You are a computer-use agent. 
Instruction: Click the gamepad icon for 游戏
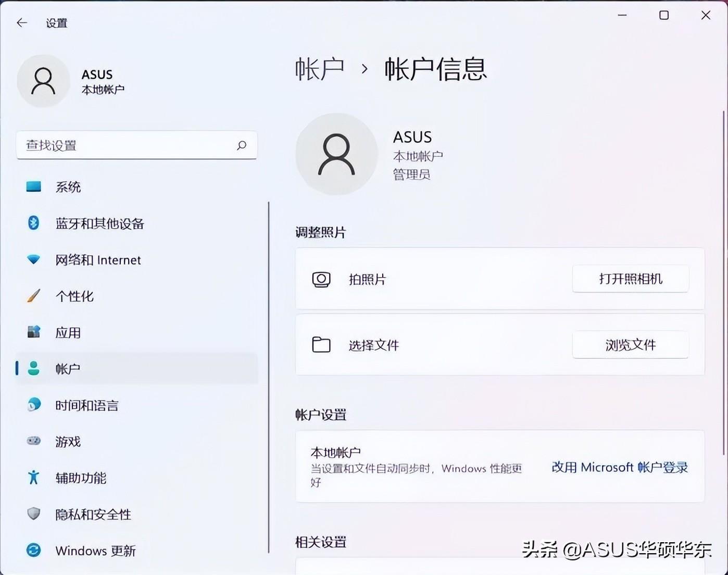pyautogui.click(x=34, y=441)
